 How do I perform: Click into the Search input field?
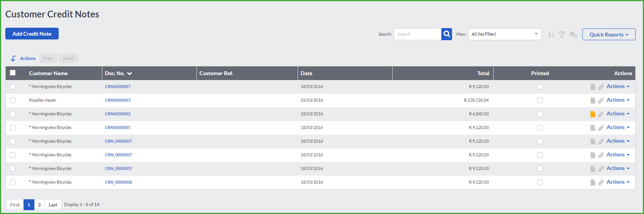point(418,34)
